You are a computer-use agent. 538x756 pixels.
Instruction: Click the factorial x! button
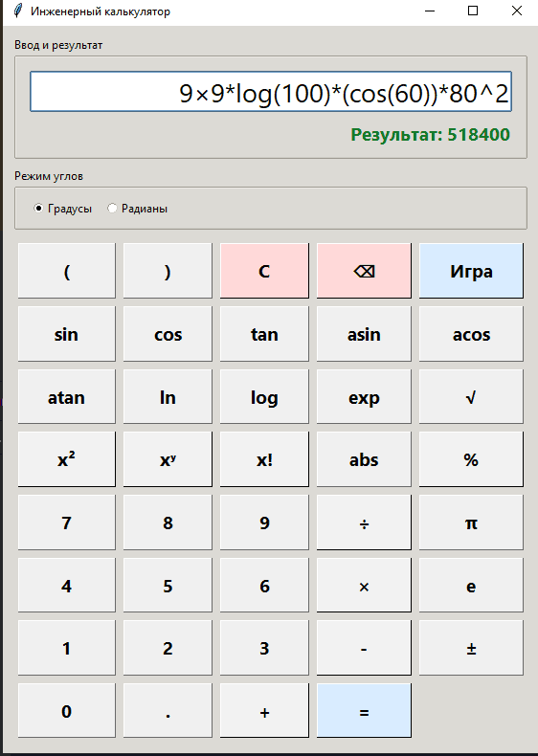pos(264,459)
